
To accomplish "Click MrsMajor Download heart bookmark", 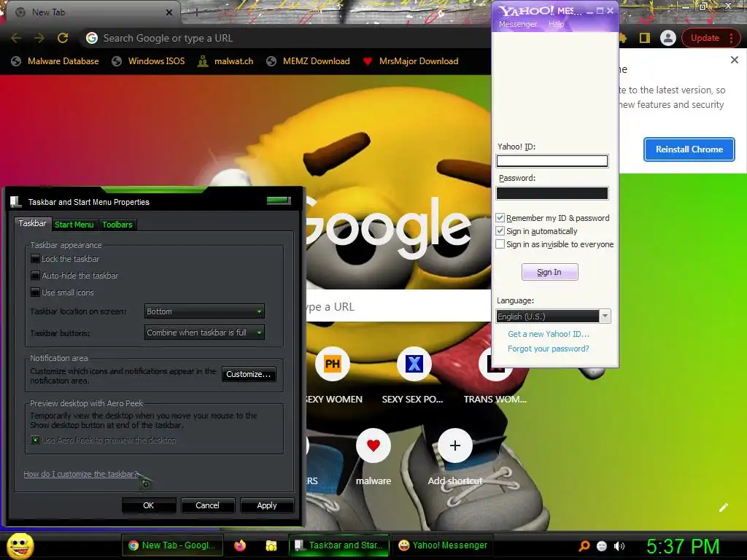I will tap(411, 61).
